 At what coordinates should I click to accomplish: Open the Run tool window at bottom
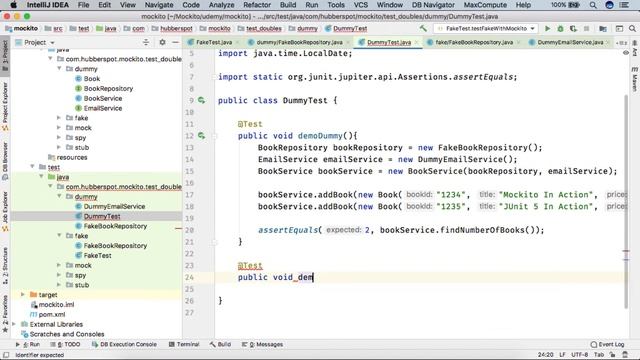pos(28,344)
